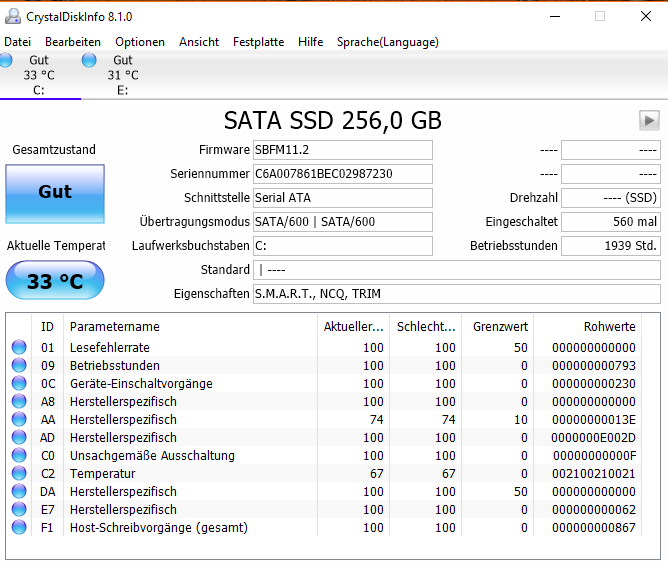Click the Firmware field SBFM11.2
Screen dimensions: 668x565
343,150
